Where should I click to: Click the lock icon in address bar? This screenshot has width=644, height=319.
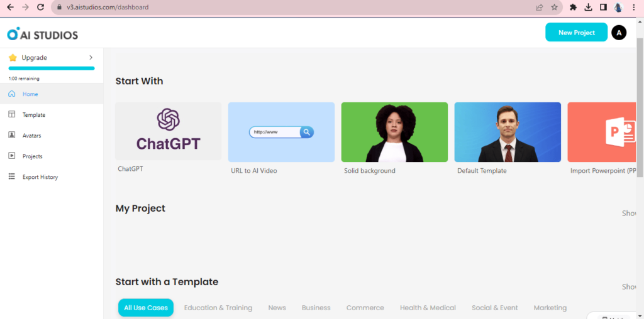(58, 8)
